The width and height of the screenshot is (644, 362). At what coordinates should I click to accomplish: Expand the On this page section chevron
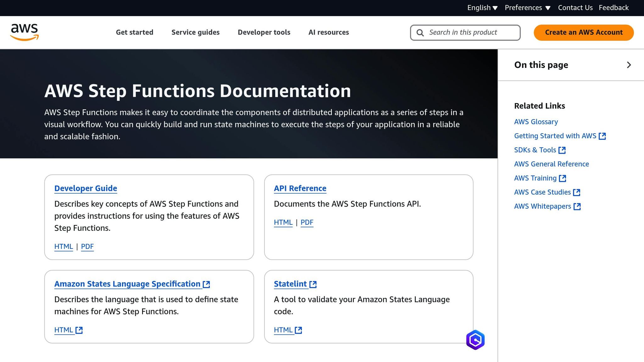[x=629, y=65]
